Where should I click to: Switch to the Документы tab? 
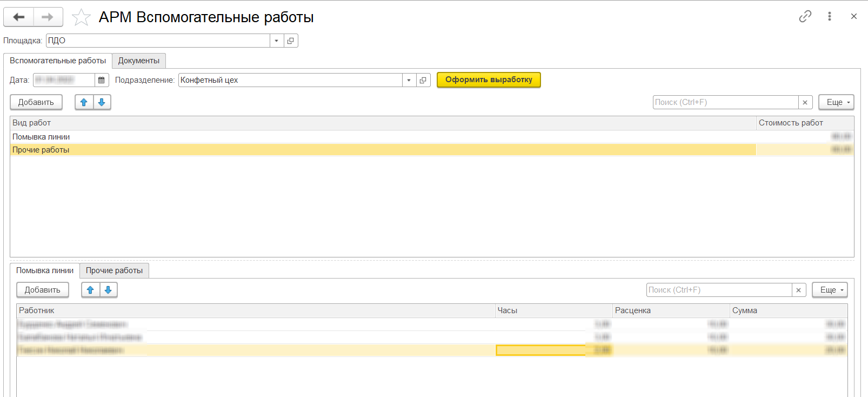(x=139, y=61)
